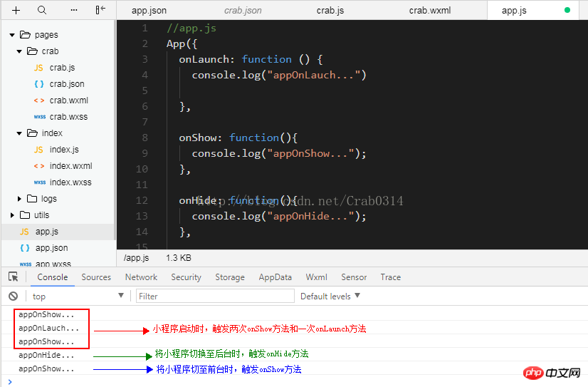Viewport: 588px width, 387px height.
Task: Click the 1.3 KB file size label
Action: [179, 258]
